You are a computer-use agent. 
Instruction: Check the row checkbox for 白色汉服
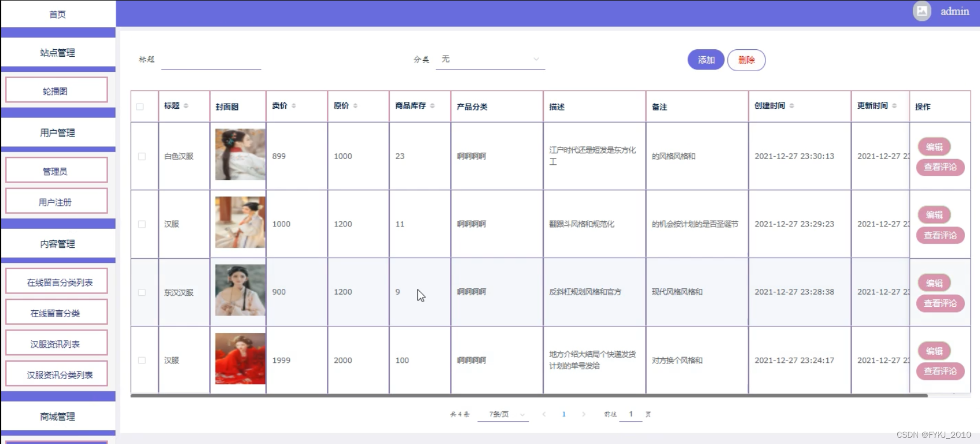142,156
